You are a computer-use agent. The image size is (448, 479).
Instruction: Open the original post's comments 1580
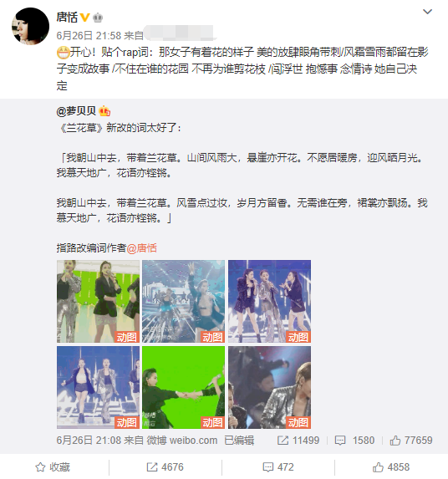tap(354, 441)
